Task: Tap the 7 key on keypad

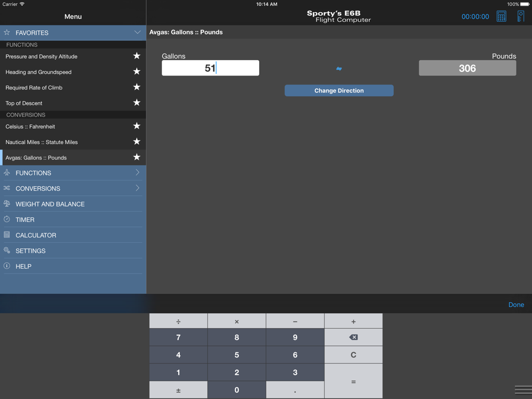Action: pos(178,337)
